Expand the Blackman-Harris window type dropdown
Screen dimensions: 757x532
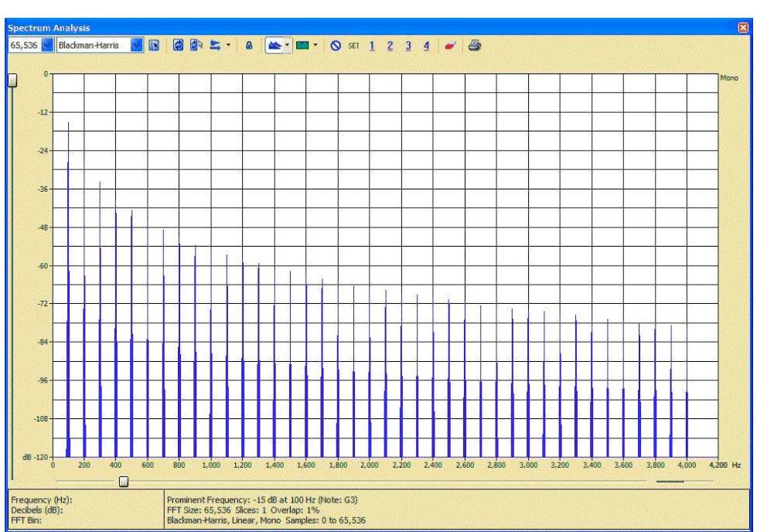pos(137,46)
